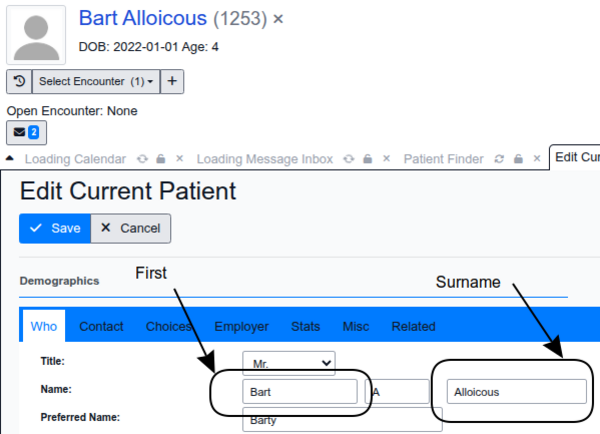This screenshot has height=434, width=600.
Task: Toggle the lock on Patient Finder tab
Action: (x=516, y=159)
